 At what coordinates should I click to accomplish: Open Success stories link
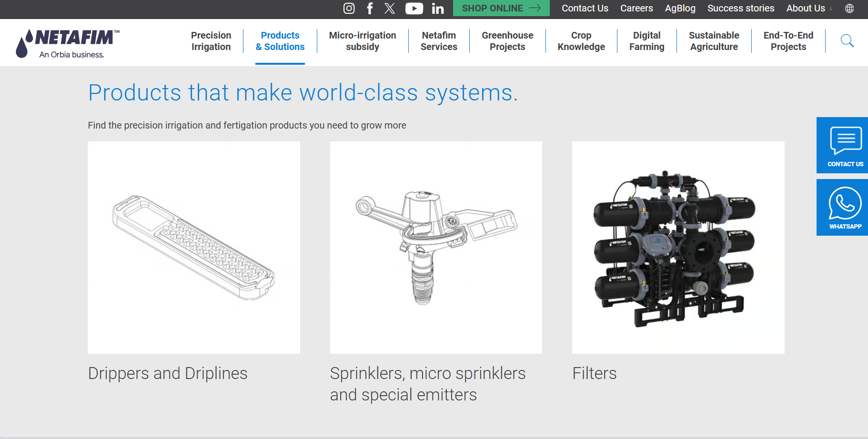(741, 8)
